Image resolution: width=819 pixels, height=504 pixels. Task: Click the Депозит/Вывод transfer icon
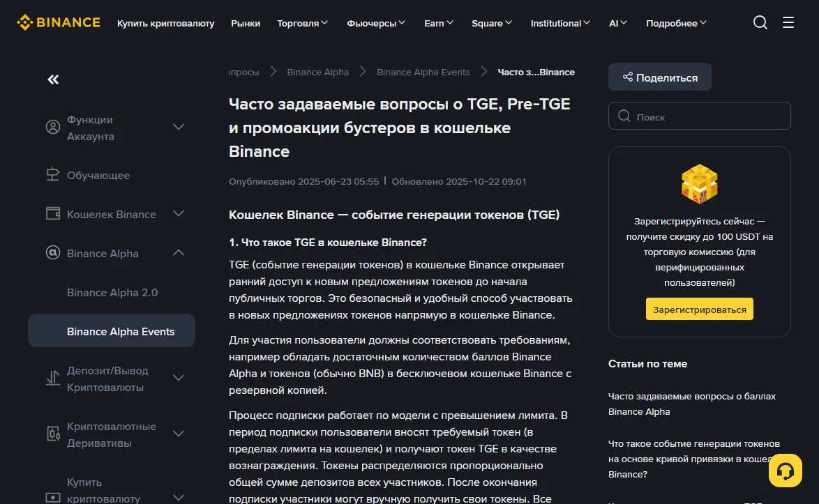click(53, 378)
